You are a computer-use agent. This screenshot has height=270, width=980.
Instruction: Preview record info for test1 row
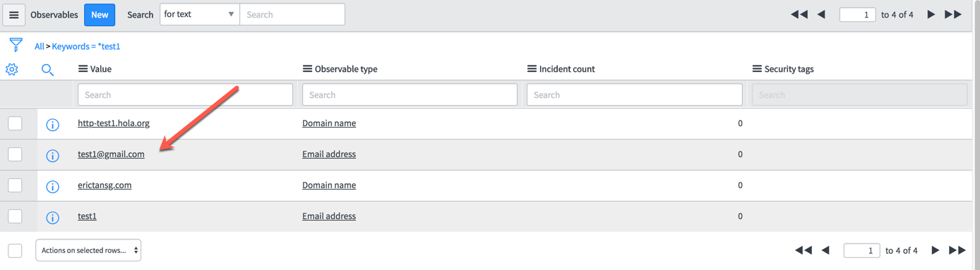click(52, 218)
